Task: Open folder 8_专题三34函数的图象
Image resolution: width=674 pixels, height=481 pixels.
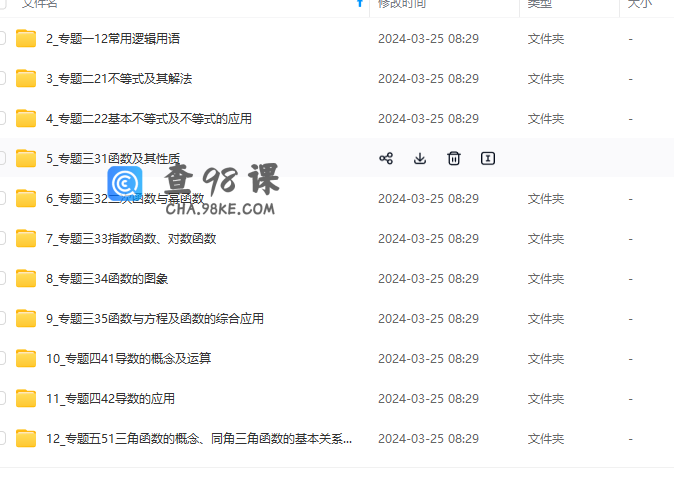Action: pos(107,279)
